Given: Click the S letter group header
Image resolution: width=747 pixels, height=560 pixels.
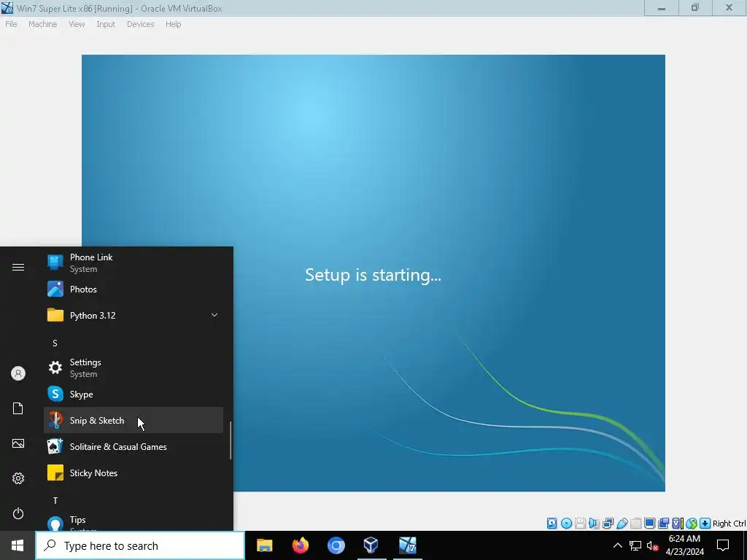Looking at the screenshot, I should point(55,343).
